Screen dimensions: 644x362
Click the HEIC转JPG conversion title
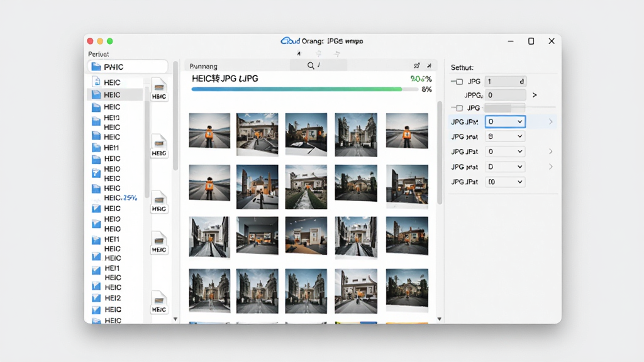225,79
